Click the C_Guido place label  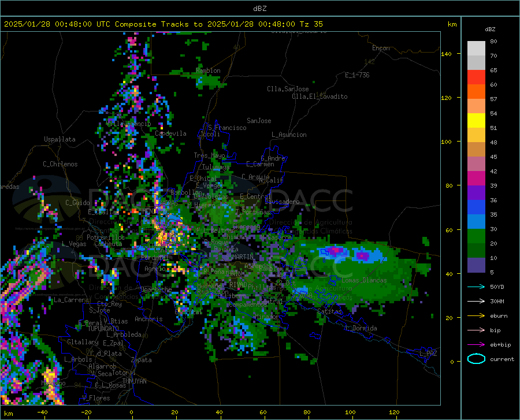point(77,203)
